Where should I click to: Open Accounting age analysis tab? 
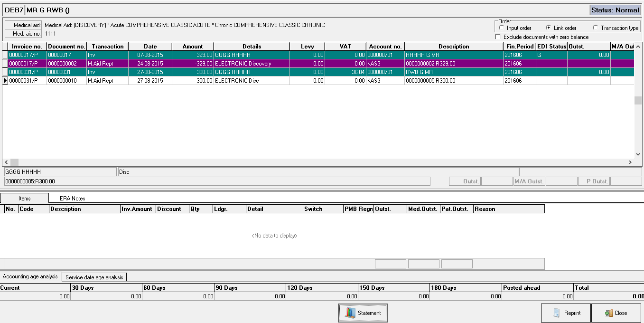coord(30,276)
